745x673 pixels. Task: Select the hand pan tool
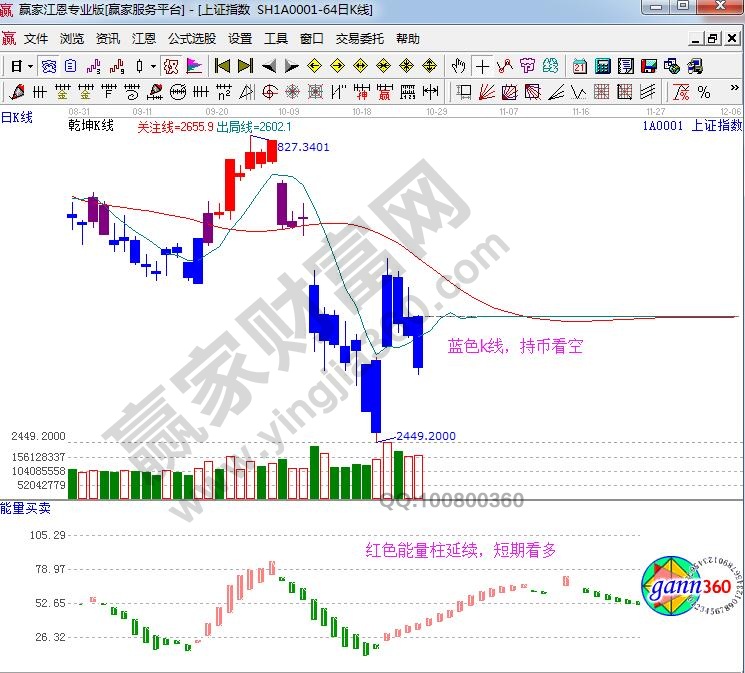(x=459, y=66)
